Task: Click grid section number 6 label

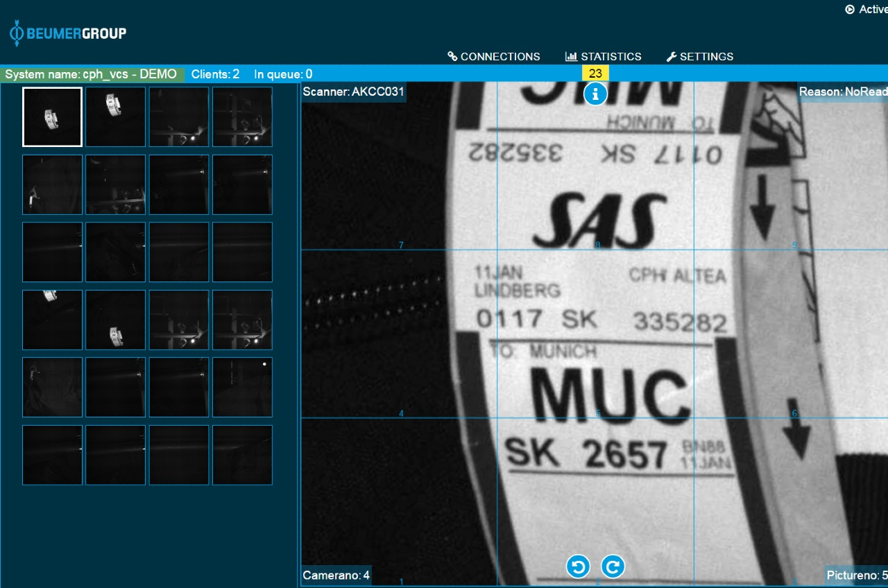Action: click(794, 414)
